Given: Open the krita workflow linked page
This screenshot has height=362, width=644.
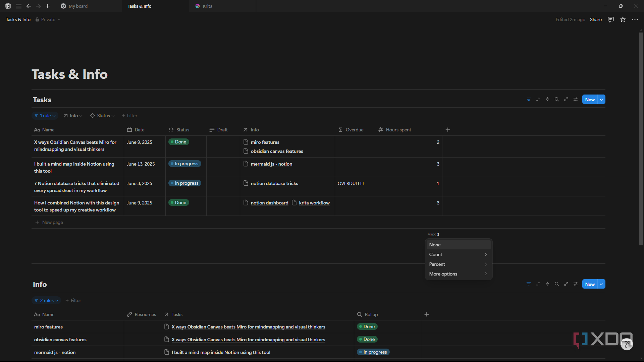Looking at the screenshot, I should (x=314, y=203).
